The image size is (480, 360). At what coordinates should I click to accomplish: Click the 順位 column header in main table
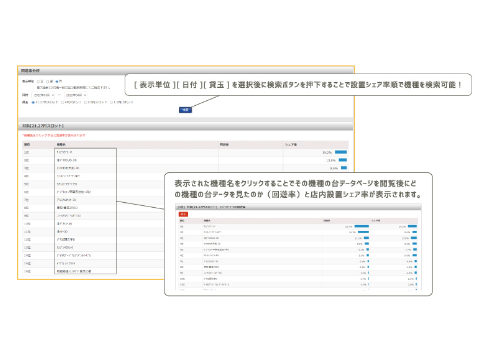pos(27,144)
